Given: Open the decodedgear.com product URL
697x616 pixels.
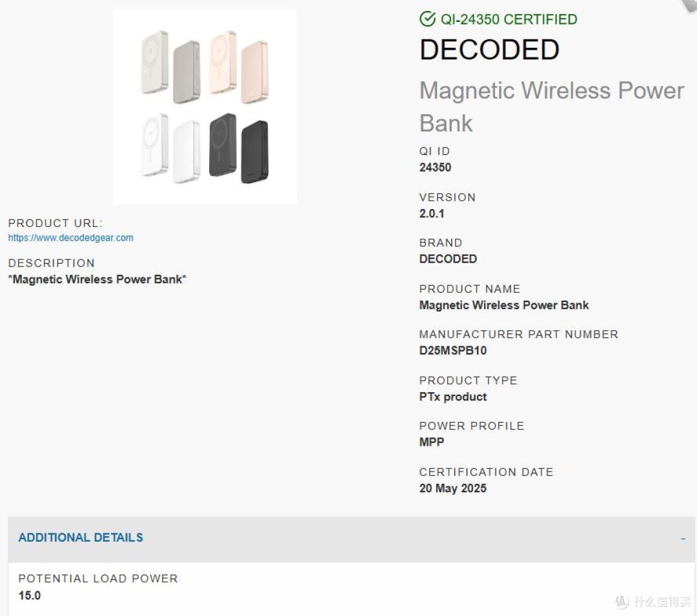Looking at the screenshot, I should tap(71, 237).
